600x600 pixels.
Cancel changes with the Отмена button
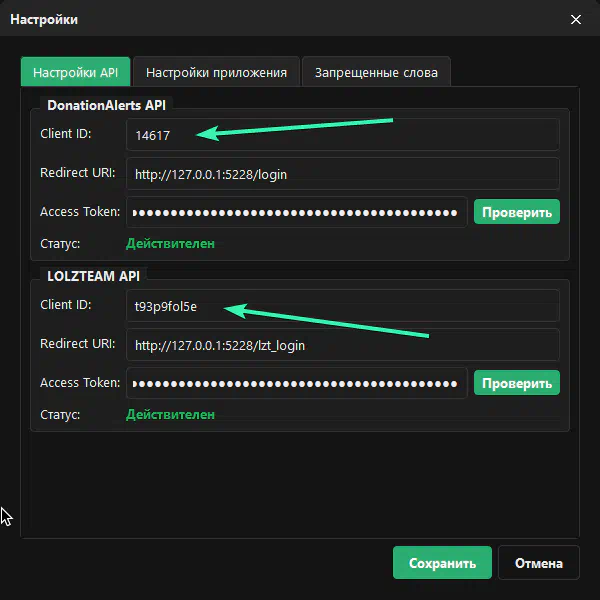tap(538, 563)
